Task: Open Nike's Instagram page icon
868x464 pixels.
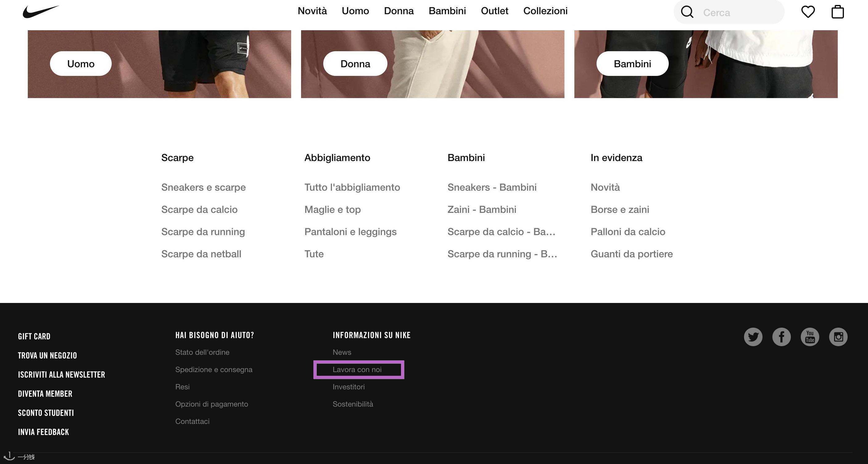Action: click(x=838, y=337)
